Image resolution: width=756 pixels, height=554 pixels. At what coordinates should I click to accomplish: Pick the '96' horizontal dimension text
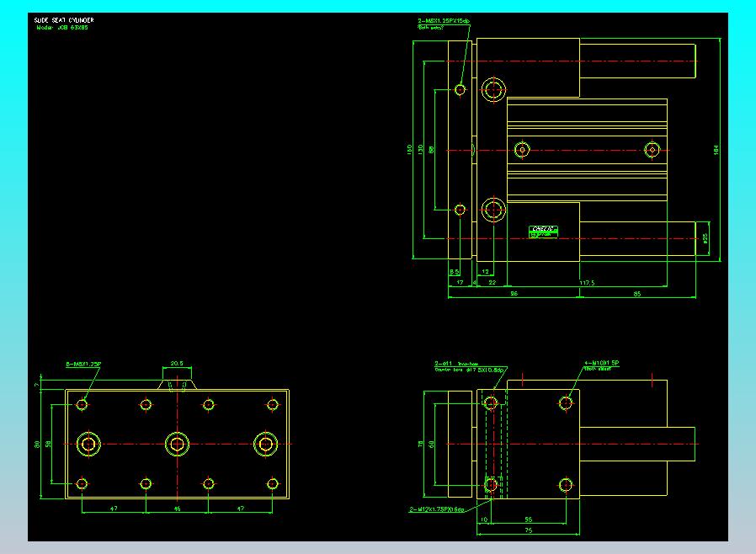click(x=514, y=293)
